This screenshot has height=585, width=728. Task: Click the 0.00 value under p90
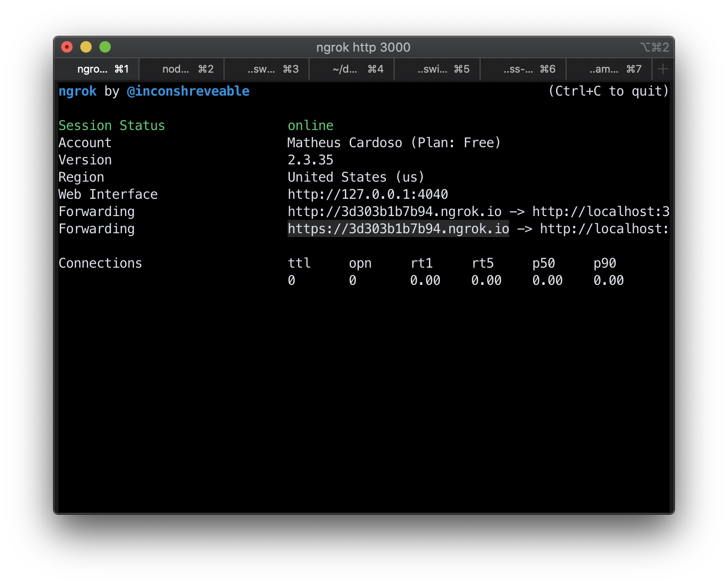pyautogui.click(x=609, y=281)
